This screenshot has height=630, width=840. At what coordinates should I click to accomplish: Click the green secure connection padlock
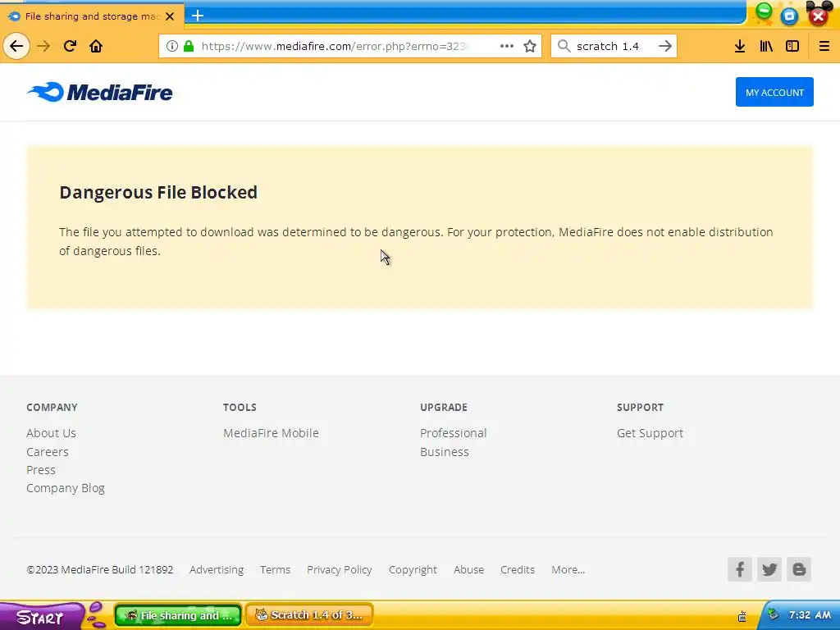(x=189, y=46)
